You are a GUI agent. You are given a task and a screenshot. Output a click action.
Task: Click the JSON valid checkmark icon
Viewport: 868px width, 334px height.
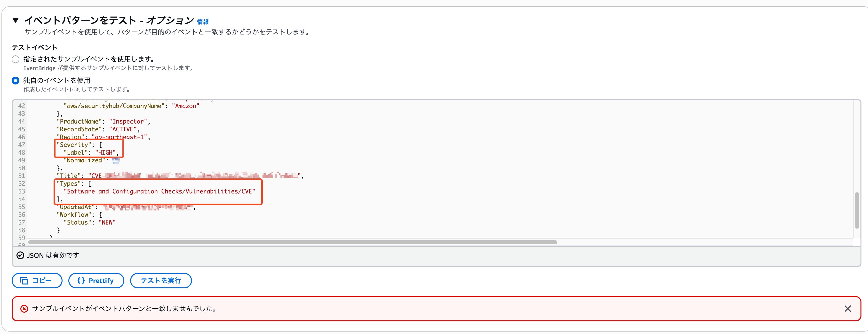21,255
